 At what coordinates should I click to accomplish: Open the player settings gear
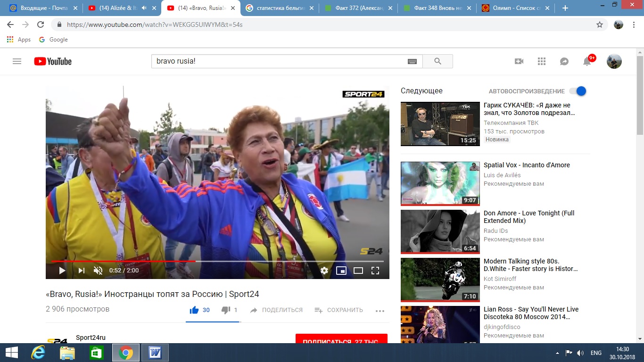[324, 271]
